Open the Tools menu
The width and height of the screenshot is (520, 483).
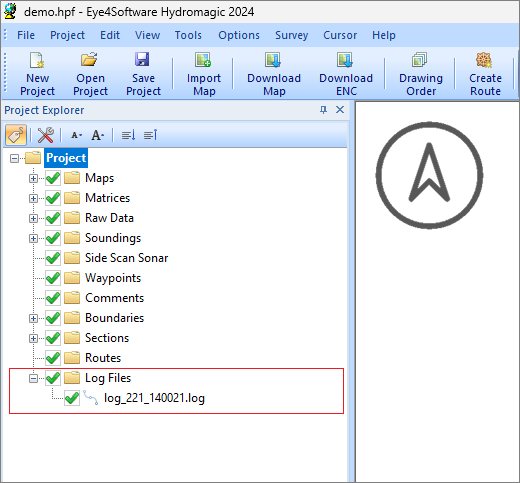(x=188, y=35)
